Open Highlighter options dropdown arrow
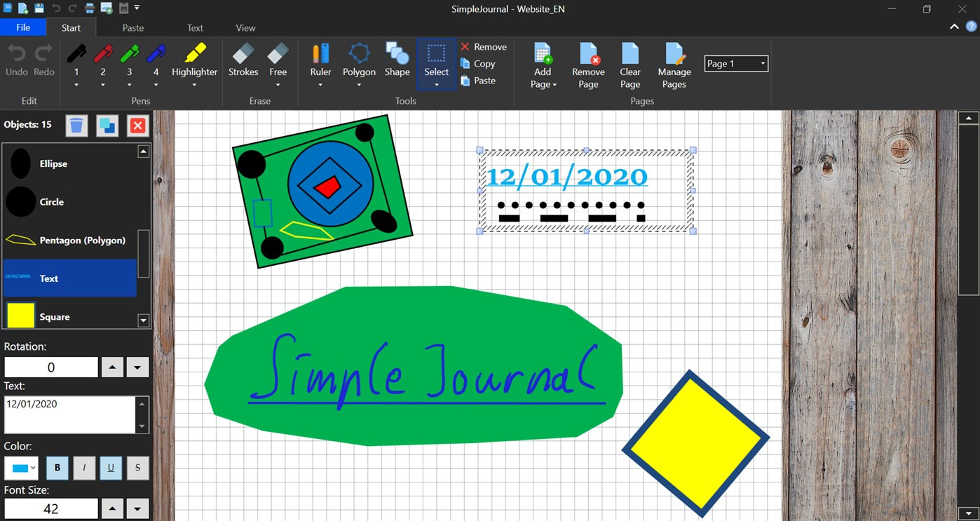 tap(194, 85)
